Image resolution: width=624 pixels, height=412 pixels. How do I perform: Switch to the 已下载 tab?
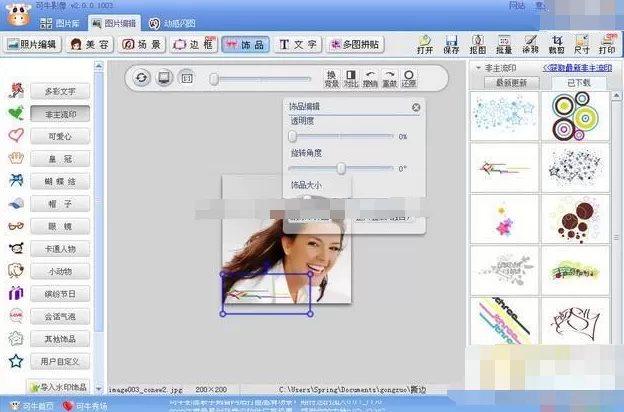click(579, 83)
